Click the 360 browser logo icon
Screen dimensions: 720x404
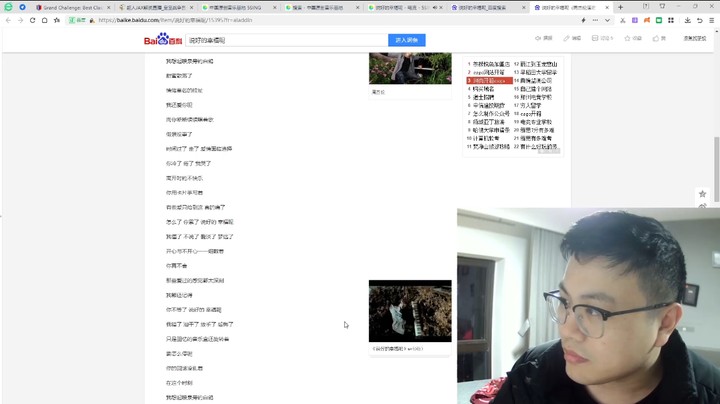[8, 7]
